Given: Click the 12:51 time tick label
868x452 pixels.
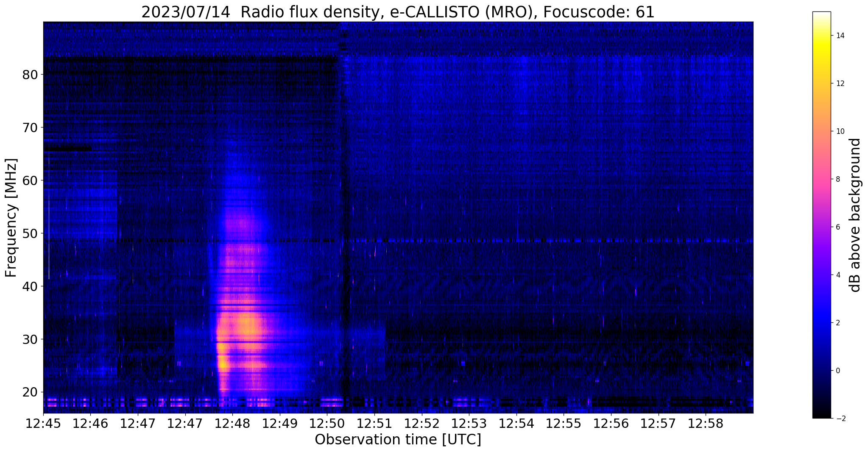Looking at the screenshot, I should [x=374, y=424].
